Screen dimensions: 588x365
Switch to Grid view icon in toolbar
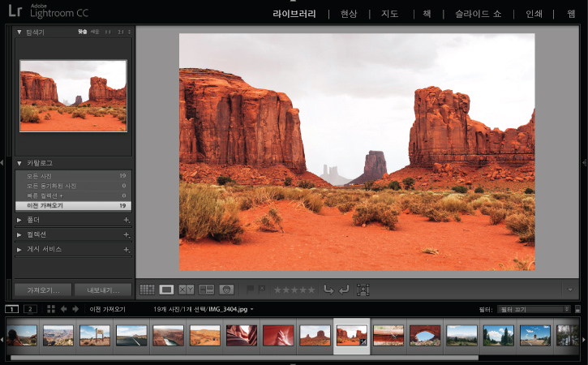pos(147,290)
